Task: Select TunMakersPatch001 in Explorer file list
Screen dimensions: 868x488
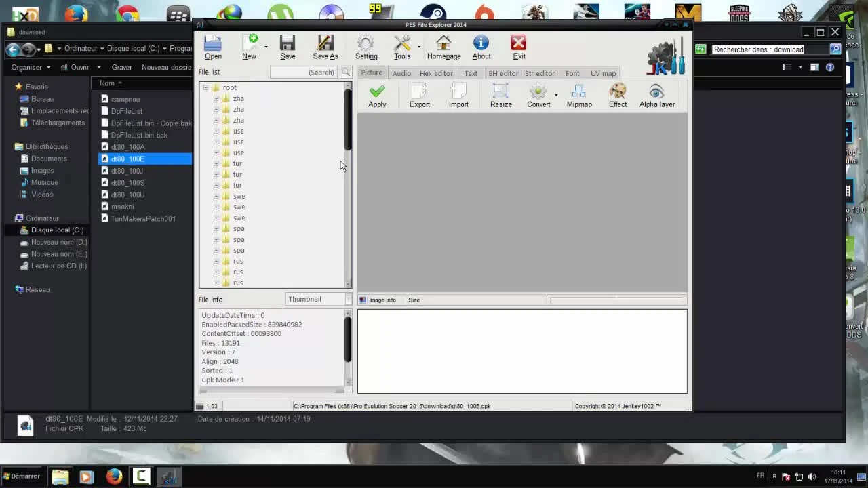Action: [x=143, y=218]
